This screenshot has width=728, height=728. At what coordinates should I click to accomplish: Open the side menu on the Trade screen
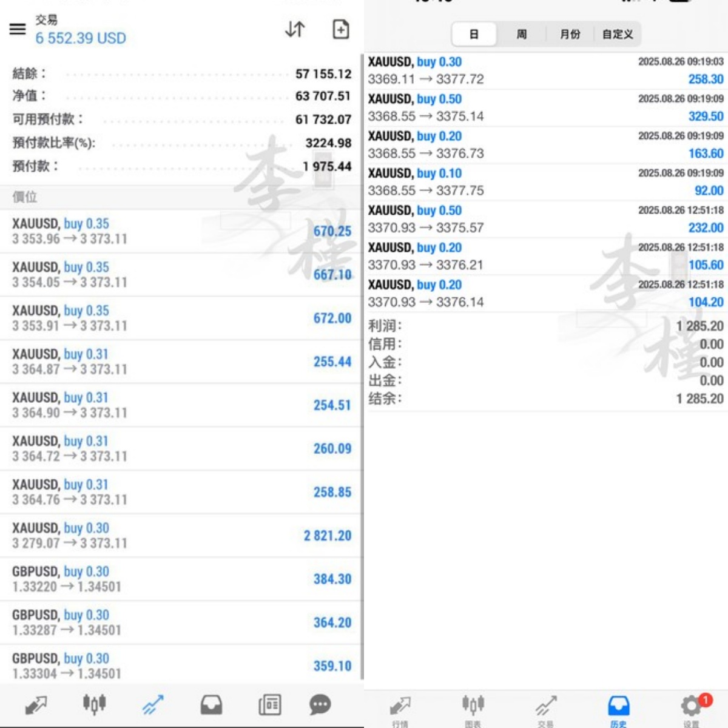pyautogui.click(x=16, y=29)
